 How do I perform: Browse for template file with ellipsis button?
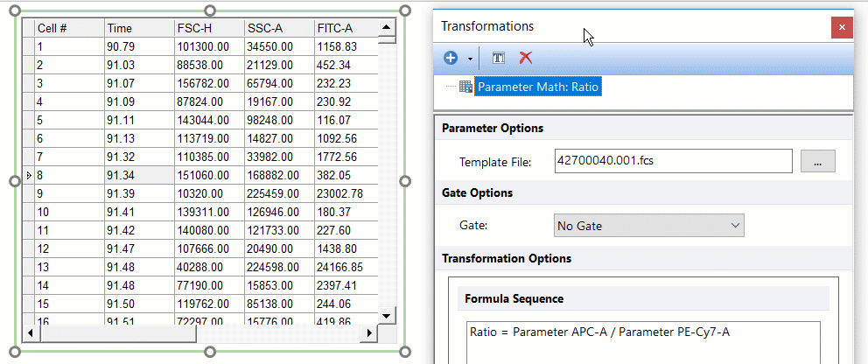(817, 161)
